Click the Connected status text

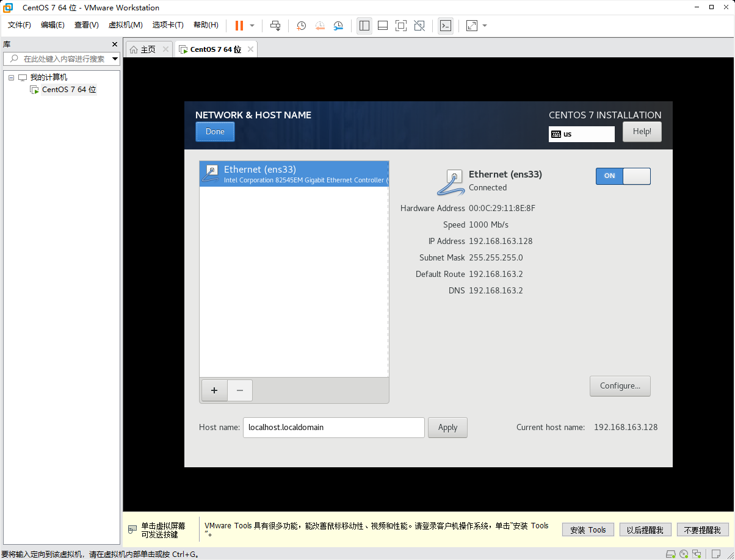pyautogui.click(x=488, y=188)
